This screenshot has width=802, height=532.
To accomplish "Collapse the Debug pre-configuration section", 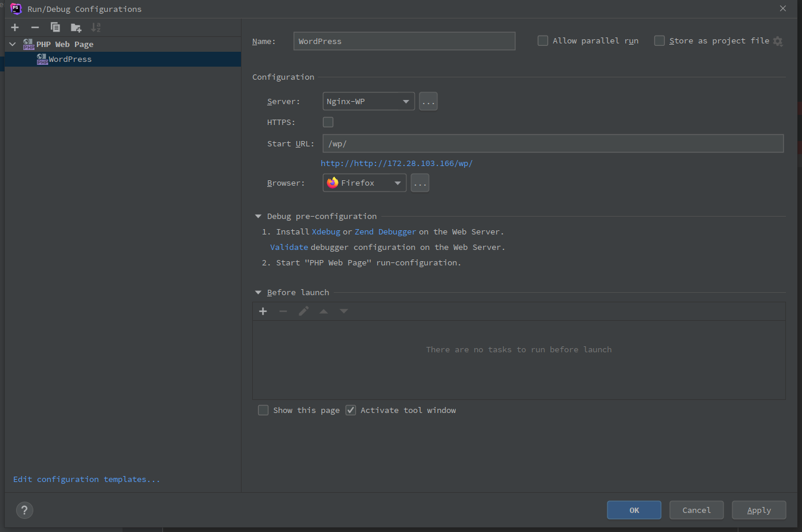I will click(258, 217).
